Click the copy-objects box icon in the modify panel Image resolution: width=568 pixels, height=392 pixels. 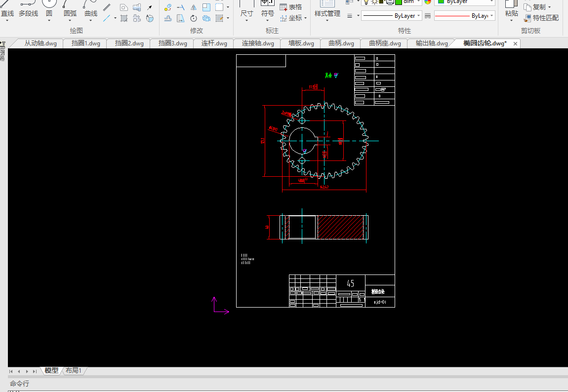click(x=206, y=18)
